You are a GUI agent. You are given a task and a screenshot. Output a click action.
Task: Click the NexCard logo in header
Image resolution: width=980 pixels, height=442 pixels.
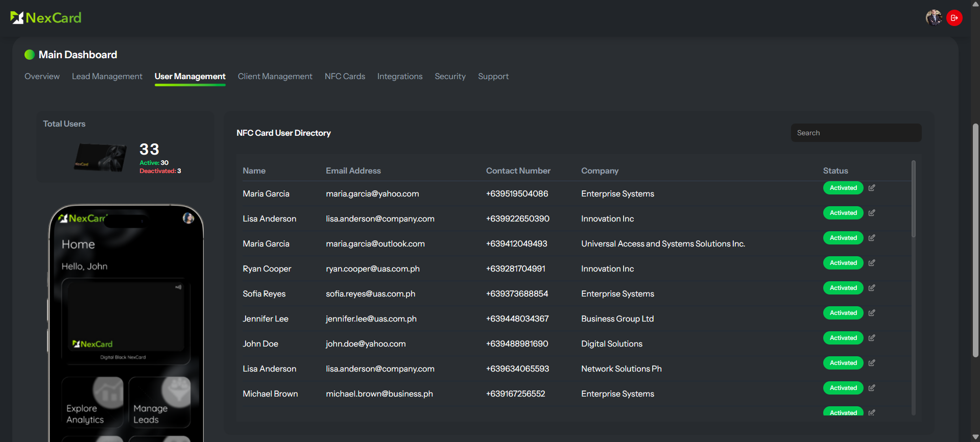pyautogui.click(x=45, y=18)
